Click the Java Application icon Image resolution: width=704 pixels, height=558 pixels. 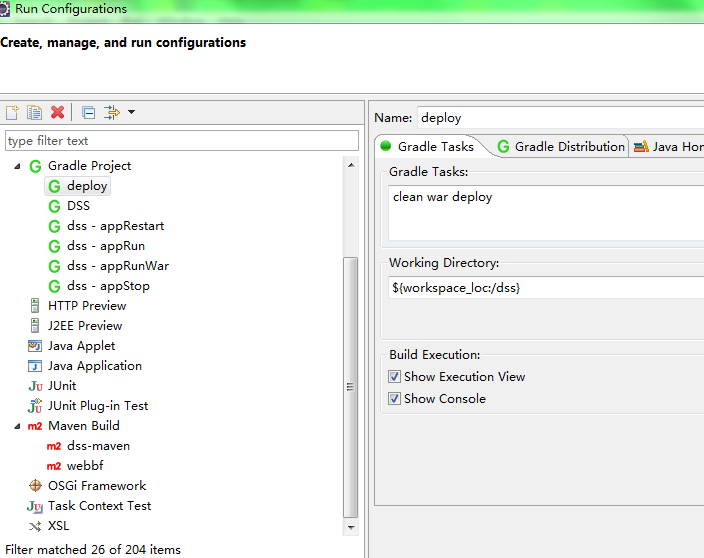pos(35,366)
